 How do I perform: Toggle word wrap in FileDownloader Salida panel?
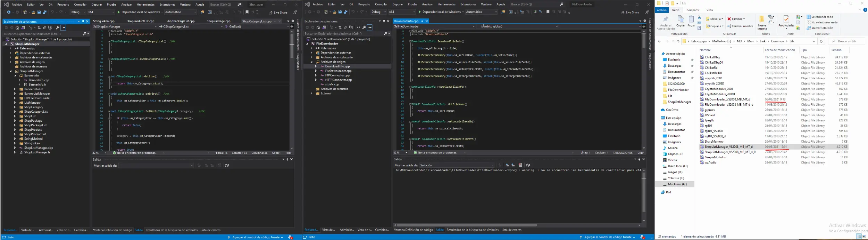click(528, 165)
